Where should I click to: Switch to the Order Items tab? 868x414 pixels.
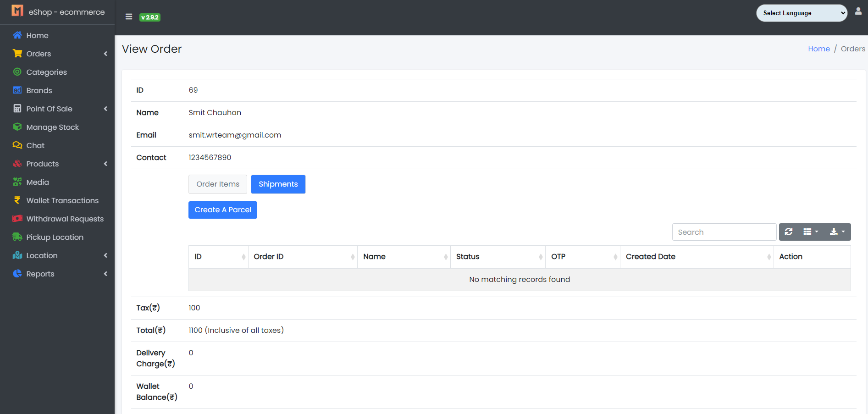218,184
